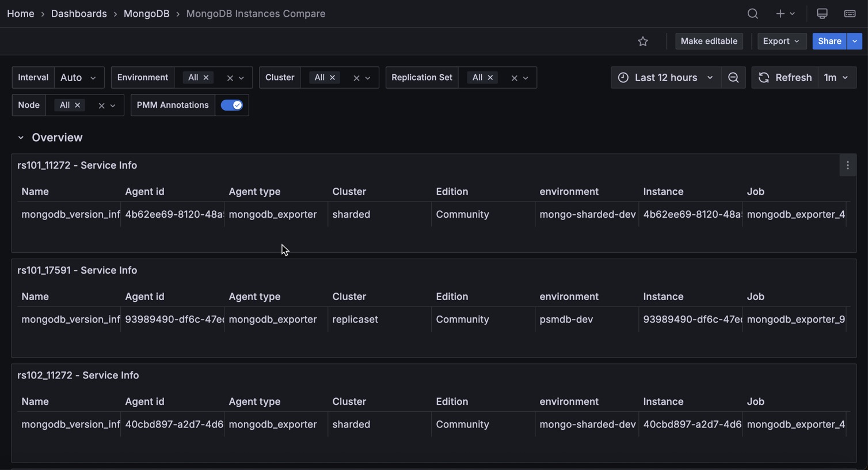Click the monitor display icon in header
Image resolution: width=868 pixels, height=470 pixels.
coord(822,14)
